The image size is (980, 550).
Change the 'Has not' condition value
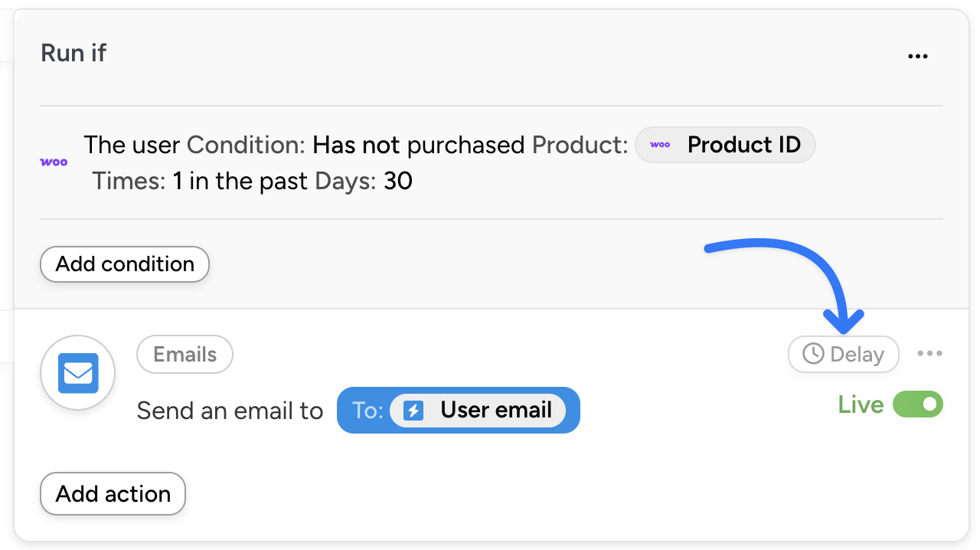358,145
